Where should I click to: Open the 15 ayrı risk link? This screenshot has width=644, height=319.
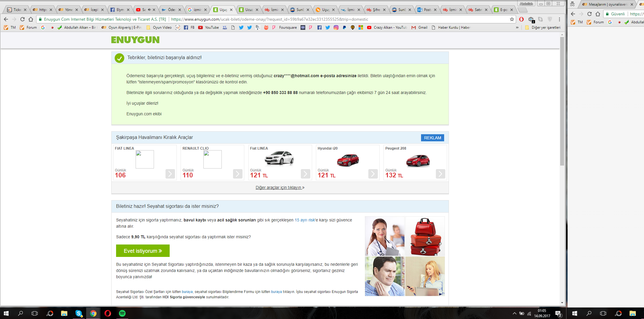pos(305,220)
